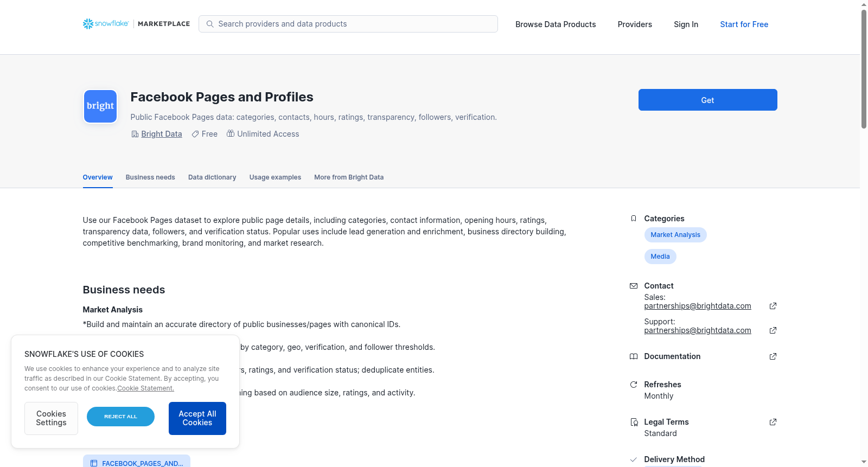Screen dimensions: 868x467
Task: Open Legal Terms external link icon
Action: click(x=773, y=422)
